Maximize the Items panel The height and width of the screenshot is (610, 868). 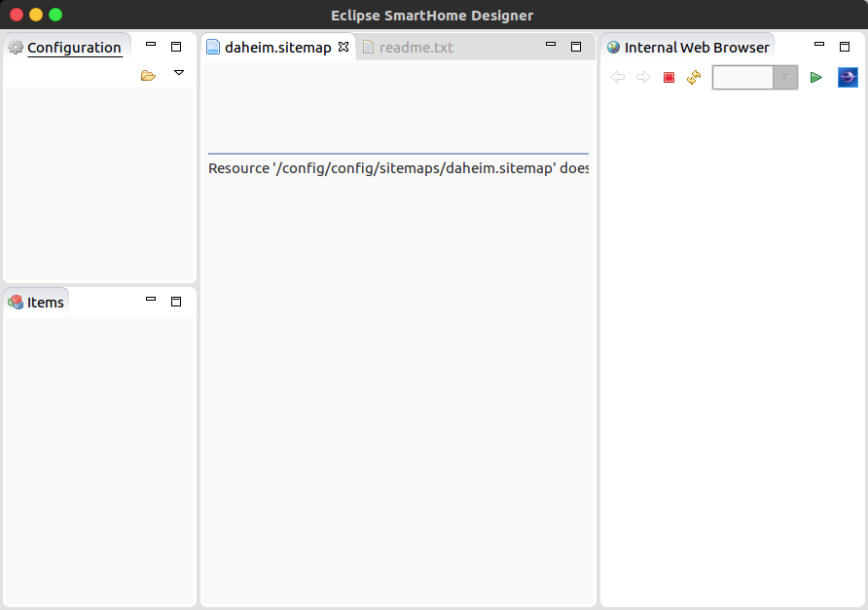coord(176,302)
